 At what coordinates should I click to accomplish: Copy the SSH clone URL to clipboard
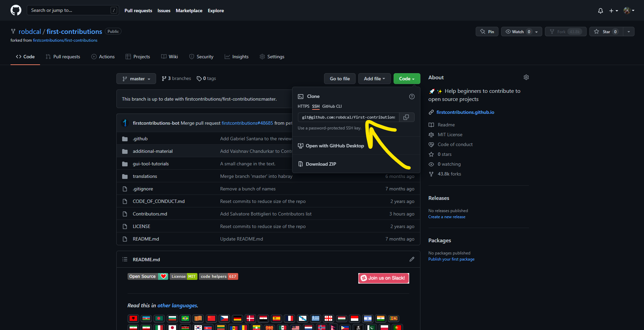pos(406,117)
